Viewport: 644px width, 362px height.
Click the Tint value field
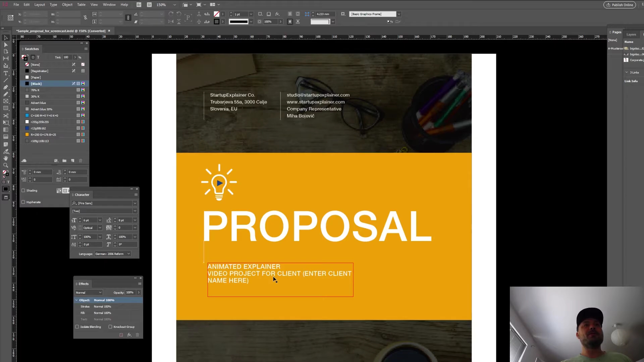pyautogui.click(x=67, y=57)
